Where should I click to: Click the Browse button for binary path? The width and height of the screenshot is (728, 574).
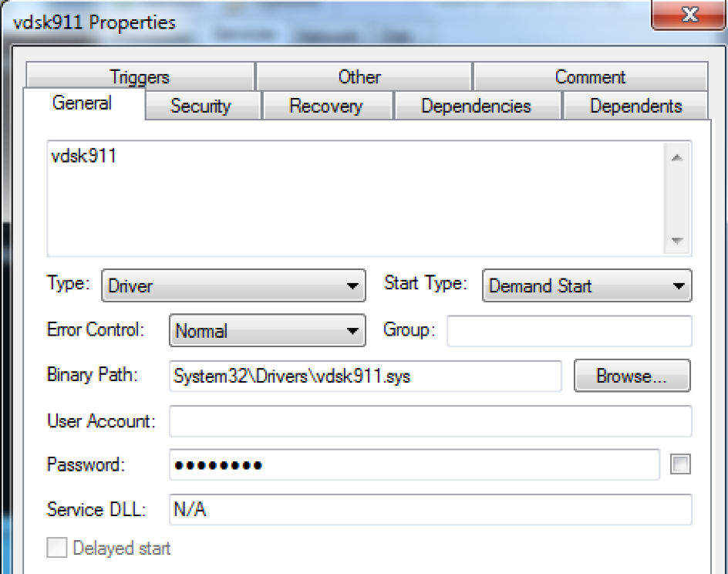tap(632, 376)
